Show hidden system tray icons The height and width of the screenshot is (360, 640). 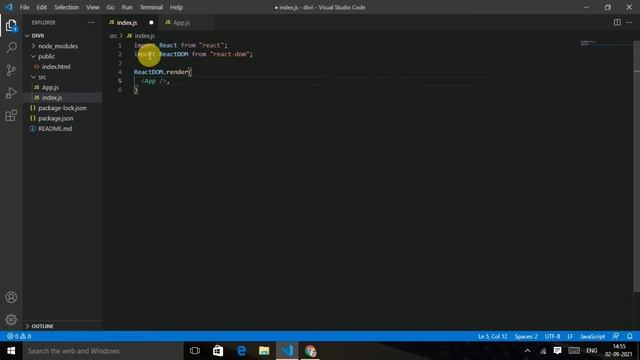[527, 351]
